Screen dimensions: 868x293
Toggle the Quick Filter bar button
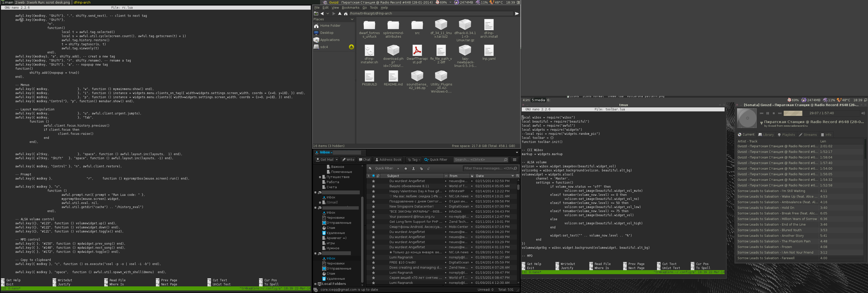pyautogui.click(x=436, y=160)
